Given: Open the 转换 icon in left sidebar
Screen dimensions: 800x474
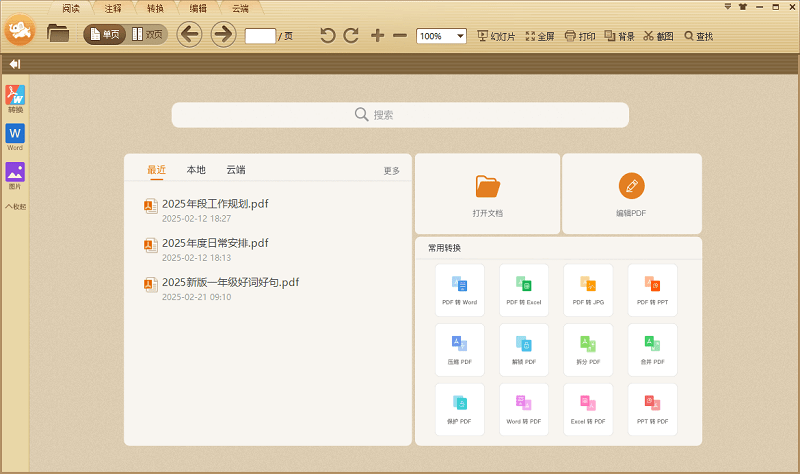Looking at the screenshot, I should (x=15, y=98).
